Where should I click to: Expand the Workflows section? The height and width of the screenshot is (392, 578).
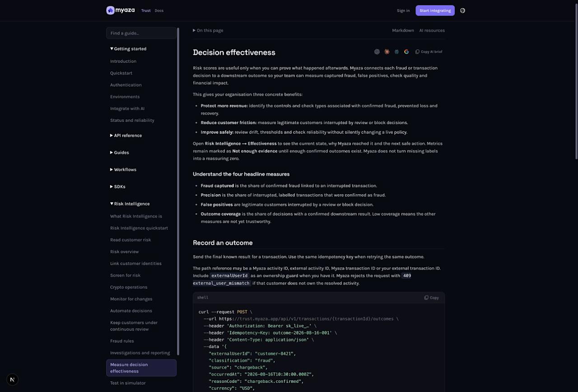pos(123,170)
